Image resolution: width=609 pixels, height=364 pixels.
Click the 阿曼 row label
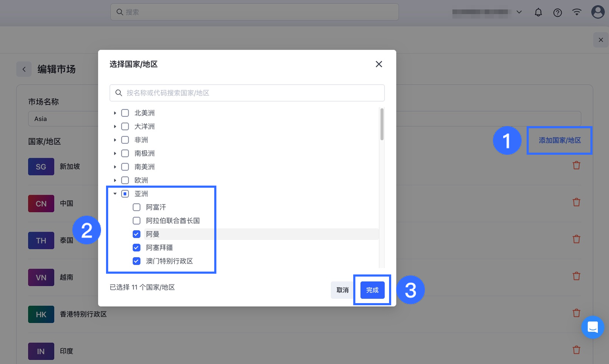click(x=153, y=234)
